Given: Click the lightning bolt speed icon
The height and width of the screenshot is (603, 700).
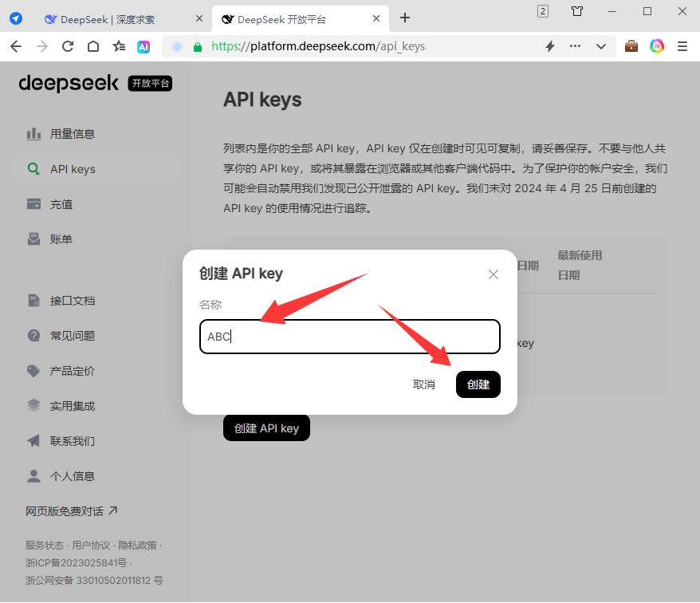Looking at the screenshot, I should (x=550, y=46).
